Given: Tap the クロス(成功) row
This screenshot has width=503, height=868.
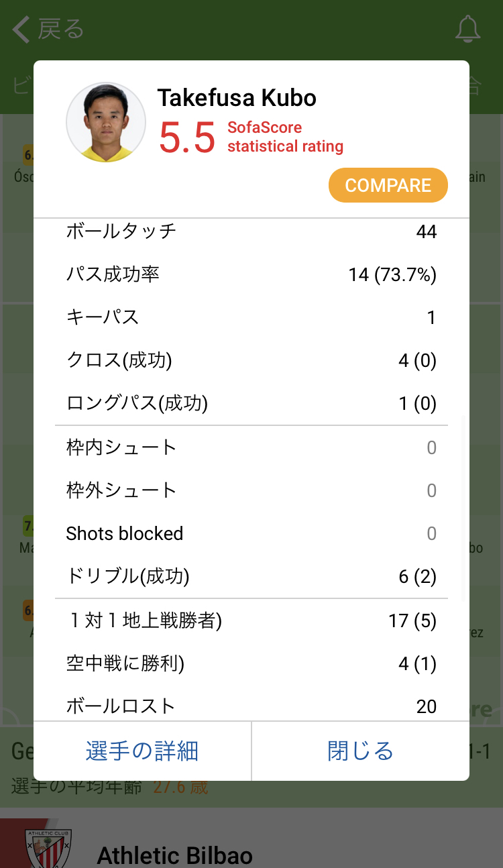Looking at the screenshot, I should pyautogui.click(x=251, y=361).
